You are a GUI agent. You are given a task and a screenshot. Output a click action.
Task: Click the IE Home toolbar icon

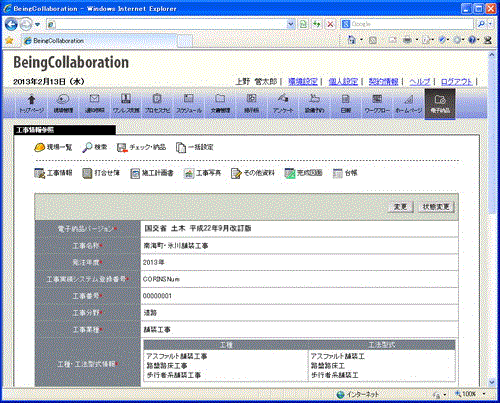coord(352,40)
